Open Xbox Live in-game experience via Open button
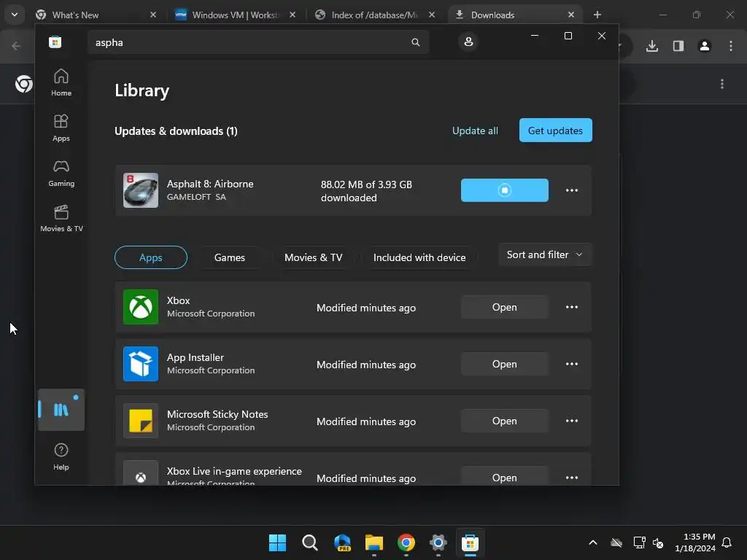 (505, 477)
